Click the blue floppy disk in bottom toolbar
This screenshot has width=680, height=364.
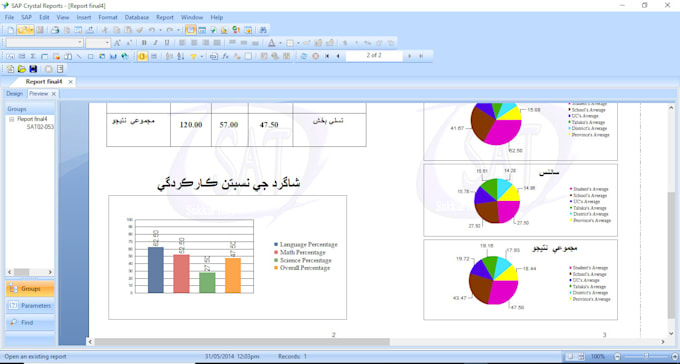click(33, 69)
